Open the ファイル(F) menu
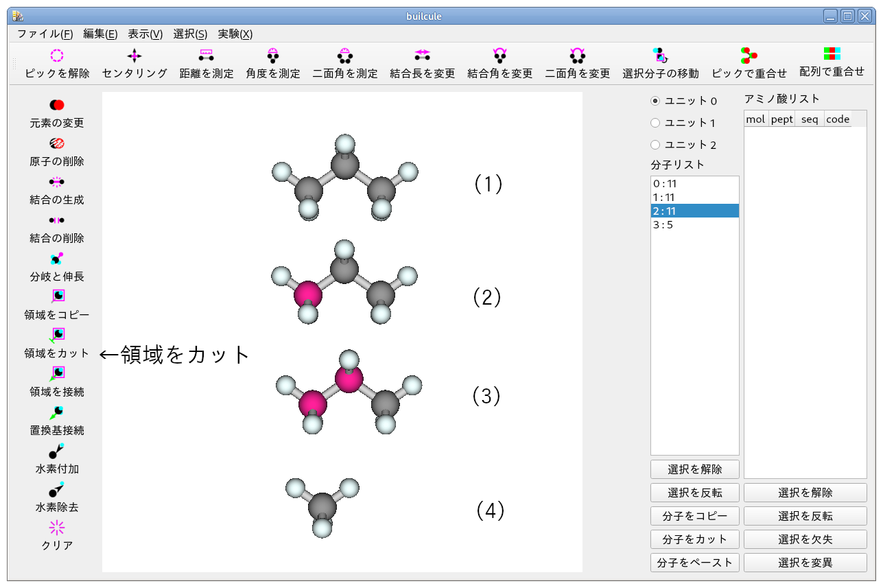This screenshot has height=588, width=883. (x=45, y=34)
